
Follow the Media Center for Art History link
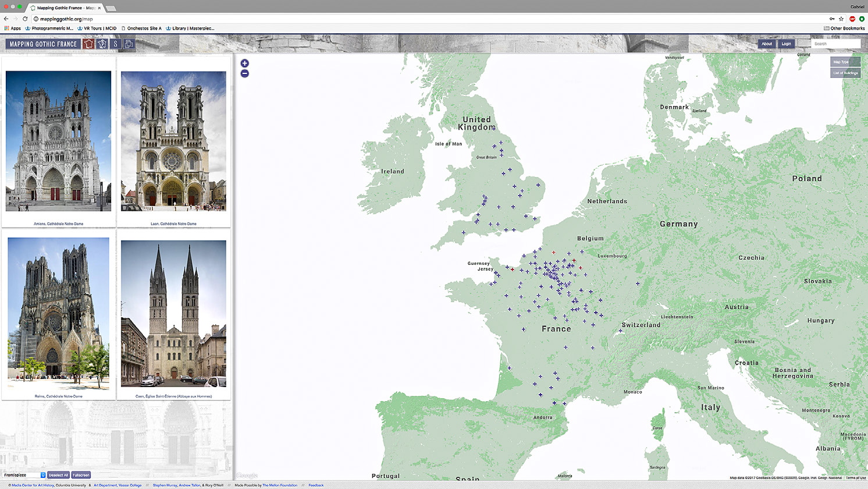(x=33, y=485)
